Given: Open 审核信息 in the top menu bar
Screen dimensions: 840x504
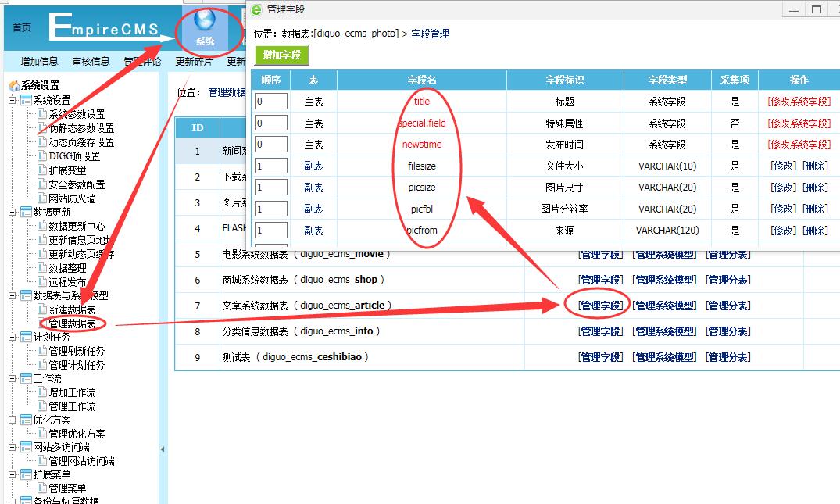Looking at the screenshot, I should (91, 62).
